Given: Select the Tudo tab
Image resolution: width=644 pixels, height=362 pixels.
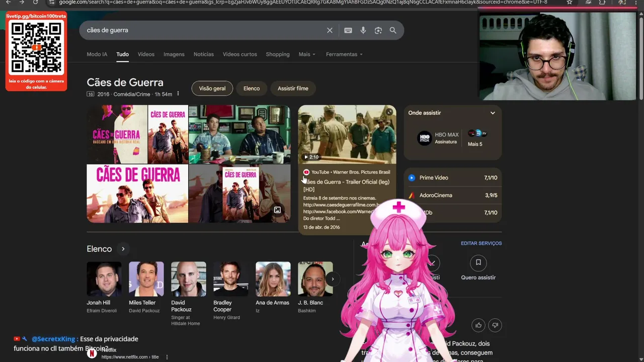Looking at the screenshot, I should click(122, 54).
